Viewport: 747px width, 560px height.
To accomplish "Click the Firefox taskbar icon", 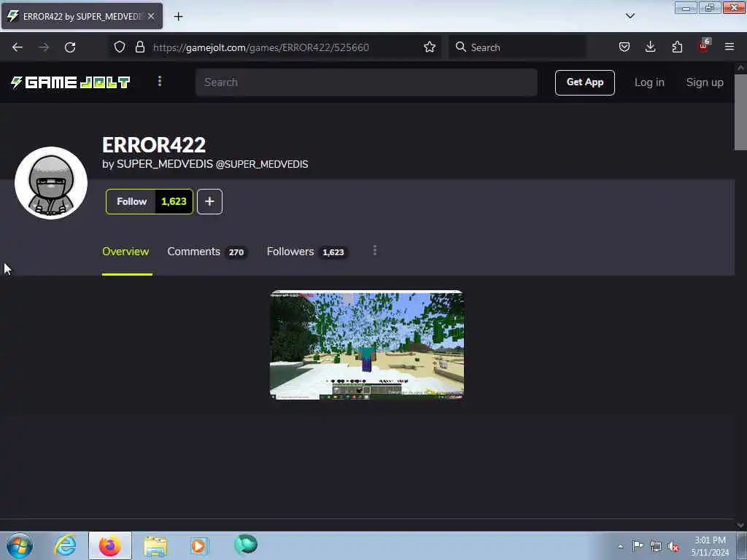I will click(x=110, y=545).
